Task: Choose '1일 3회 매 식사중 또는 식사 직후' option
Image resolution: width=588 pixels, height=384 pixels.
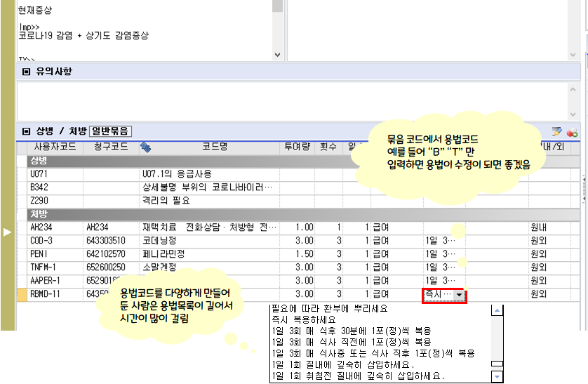Action: point(373,354)
